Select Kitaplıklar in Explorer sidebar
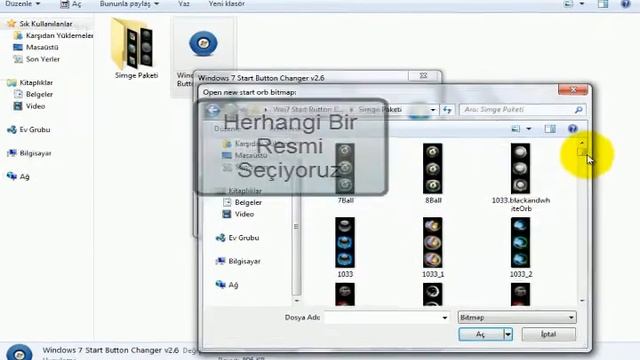640x360 pixels. (x=30, y=82)
